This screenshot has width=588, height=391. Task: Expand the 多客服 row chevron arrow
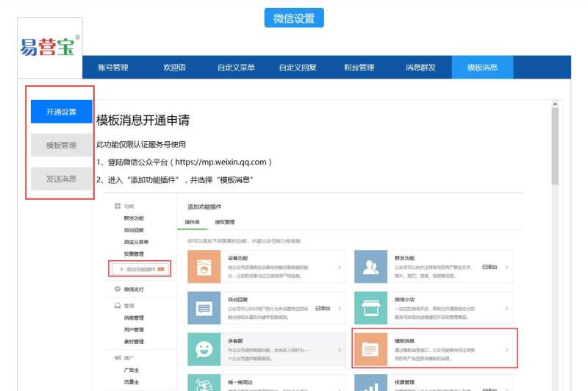[339, 350]
